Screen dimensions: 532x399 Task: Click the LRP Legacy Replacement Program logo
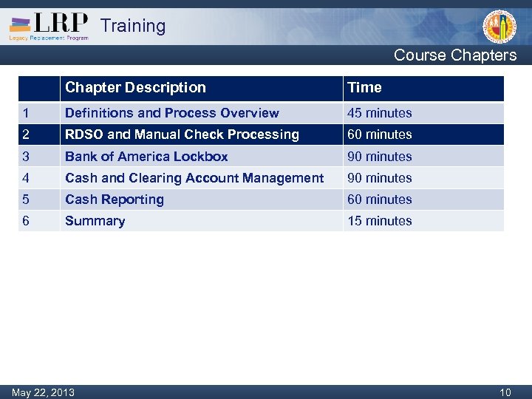click(x=49, y=27)
